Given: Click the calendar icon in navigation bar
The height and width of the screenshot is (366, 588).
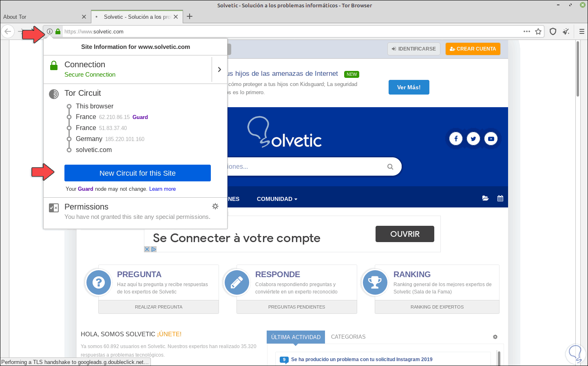Looking at the screenshot, I should [500, 198].
